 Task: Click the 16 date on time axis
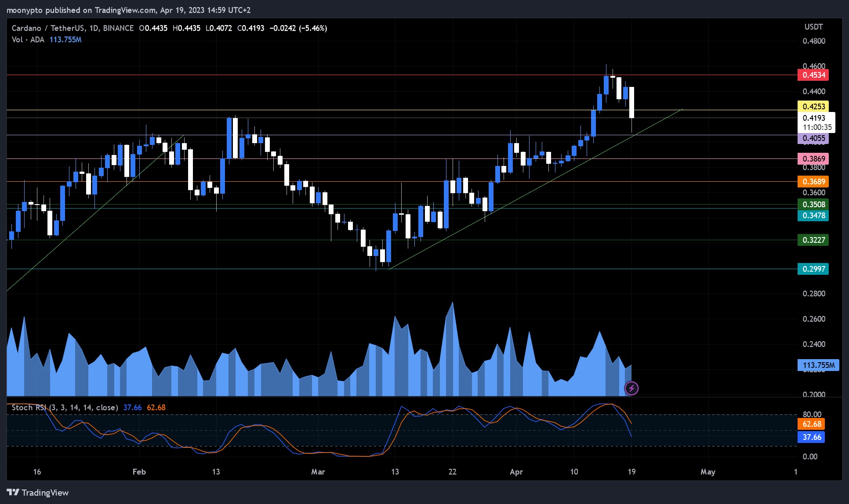point(37,472)
